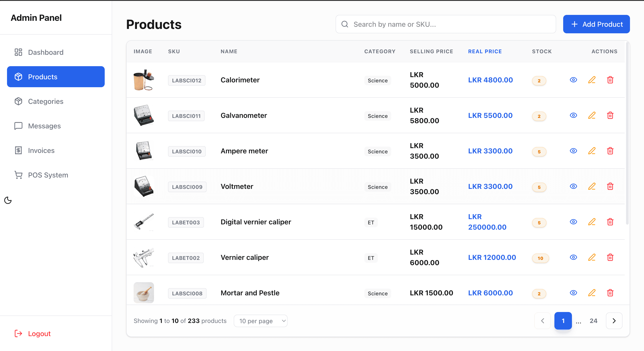Click real price LKR 4800.00

[490, 80]
